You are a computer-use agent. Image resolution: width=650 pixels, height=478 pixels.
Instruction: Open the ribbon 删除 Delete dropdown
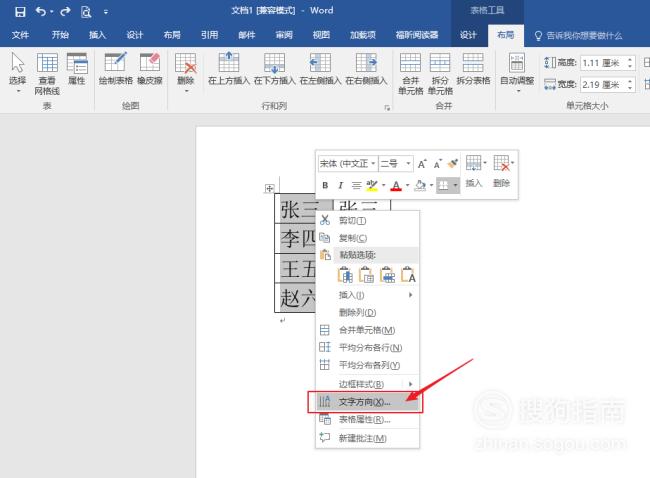(x=185, y=72)
